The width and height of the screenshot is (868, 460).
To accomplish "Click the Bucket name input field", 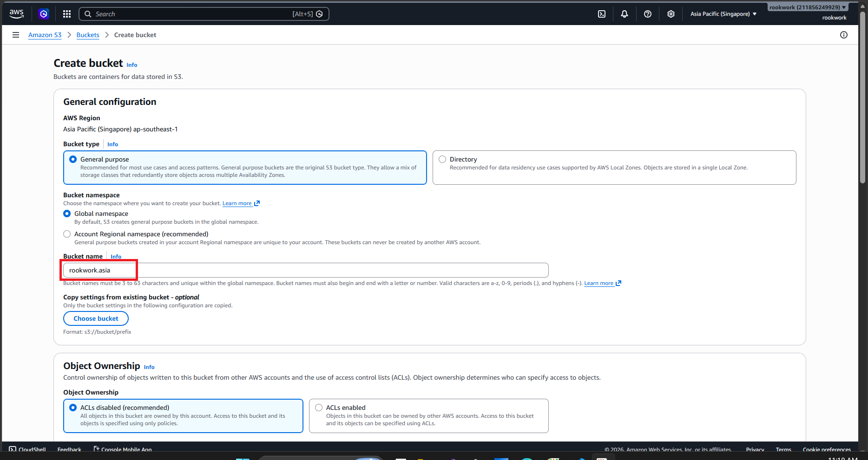I will [306, 270].
